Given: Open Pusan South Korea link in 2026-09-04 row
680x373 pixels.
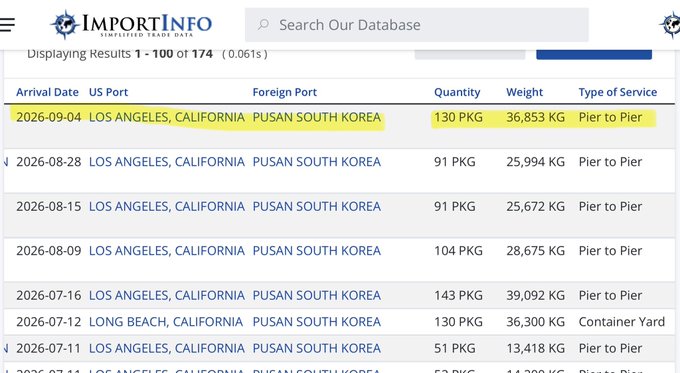Looking at the screenshot, I should 317,117.
